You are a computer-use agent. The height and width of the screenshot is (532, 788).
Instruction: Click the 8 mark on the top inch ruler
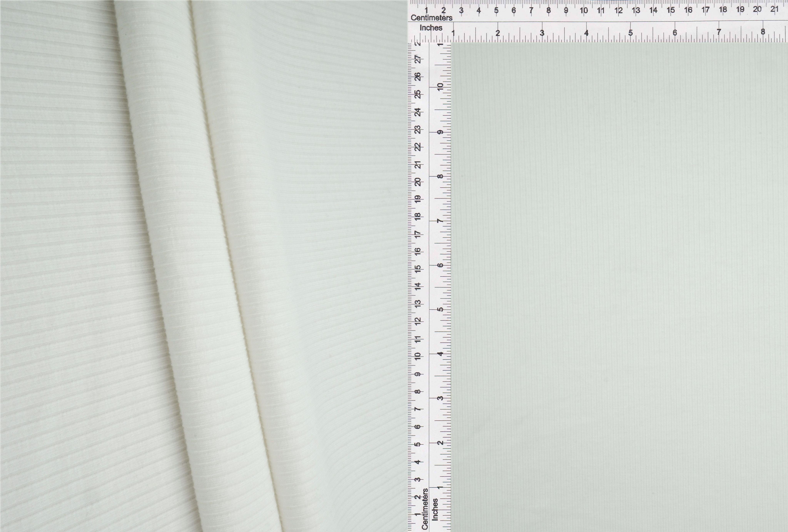(763, 32)
